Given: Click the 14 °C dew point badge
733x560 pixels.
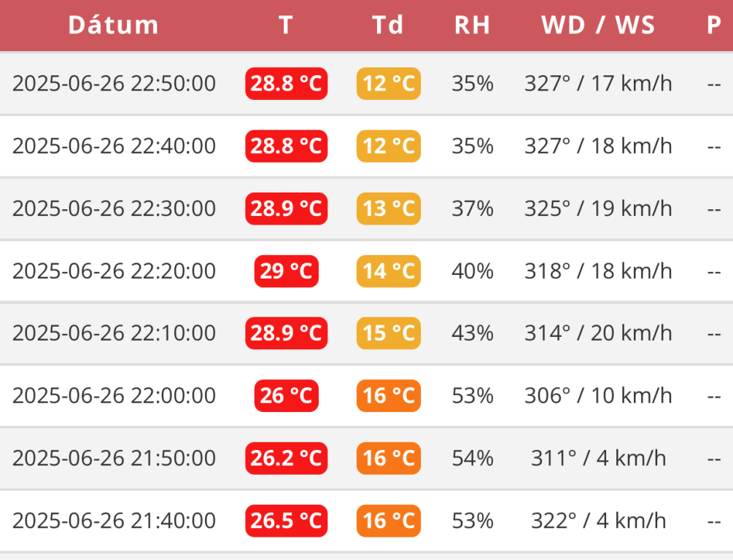Looking at the screenshot, I should point(389,271).
